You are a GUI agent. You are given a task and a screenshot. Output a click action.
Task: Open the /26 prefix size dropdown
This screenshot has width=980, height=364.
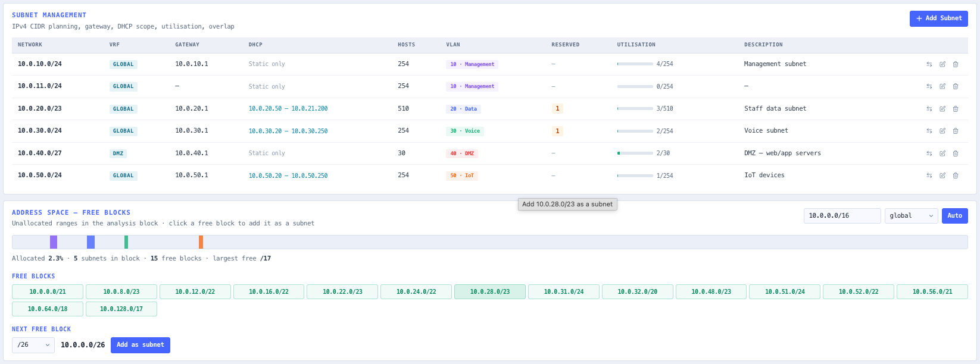tap(33, 345)
